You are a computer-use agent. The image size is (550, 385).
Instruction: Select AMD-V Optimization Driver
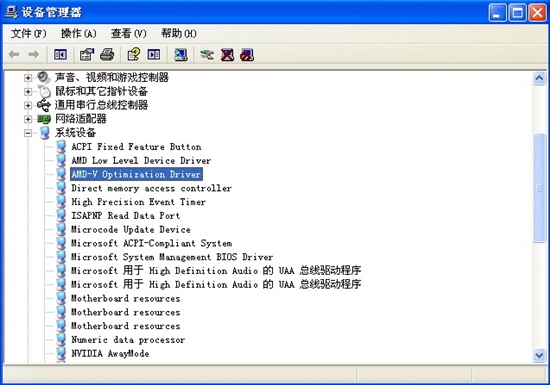coord(136,174)
